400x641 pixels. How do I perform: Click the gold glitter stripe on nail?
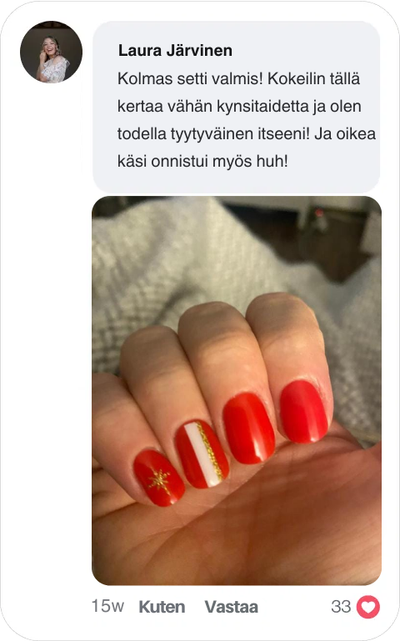pos(210,452)
